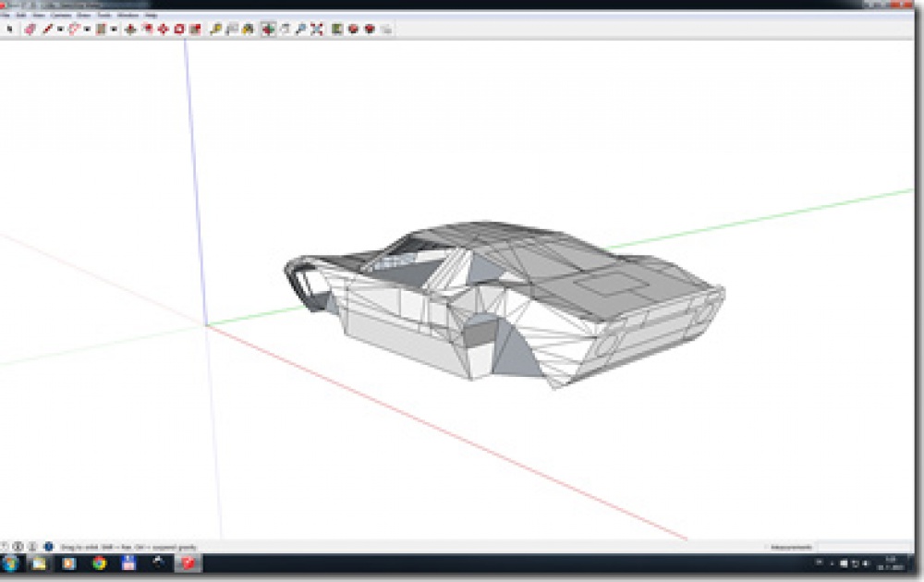Activate the Line pencil tool
The height and width of the screenshot is (582, 924).
tap(48, 29)
